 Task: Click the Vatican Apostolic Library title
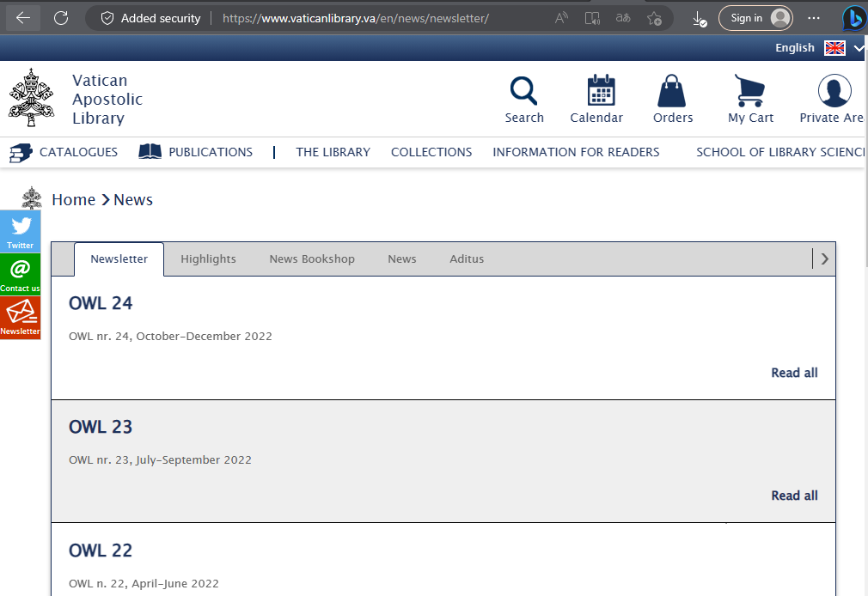click(107, 99)
